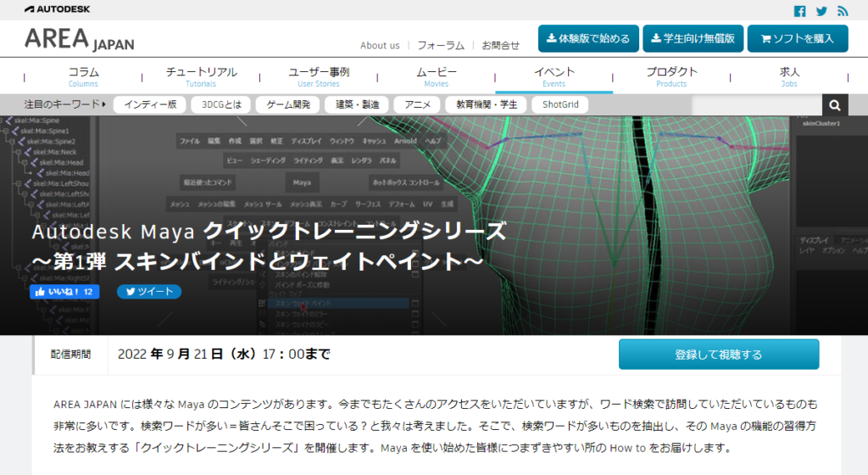Click 登録して視聴する button
Viewport: 868px width, 475px height.
[x=719, y=355]
